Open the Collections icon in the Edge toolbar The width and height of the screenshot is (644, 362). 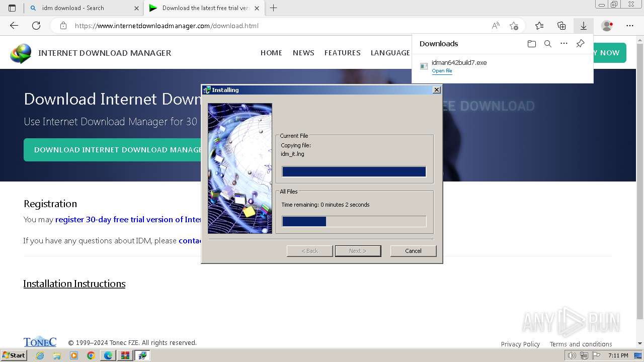(561, 26)
